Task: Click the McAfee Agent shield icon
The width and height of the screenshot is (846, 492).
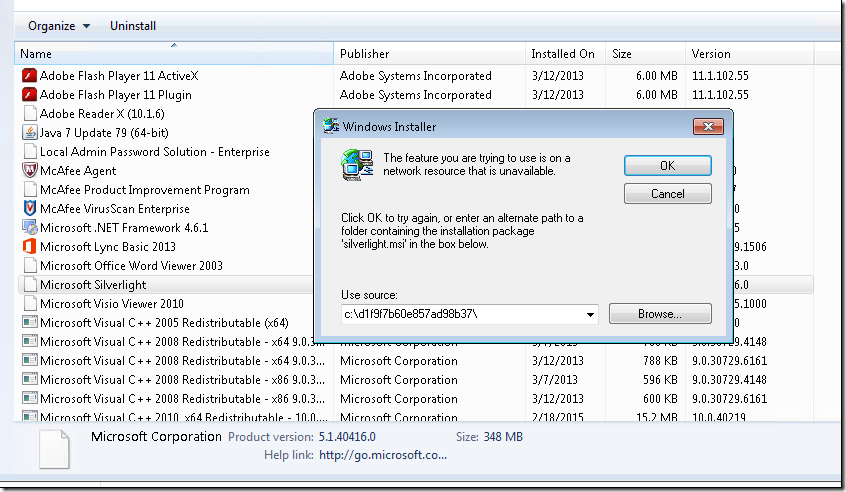Action: (x=30, y=170)
